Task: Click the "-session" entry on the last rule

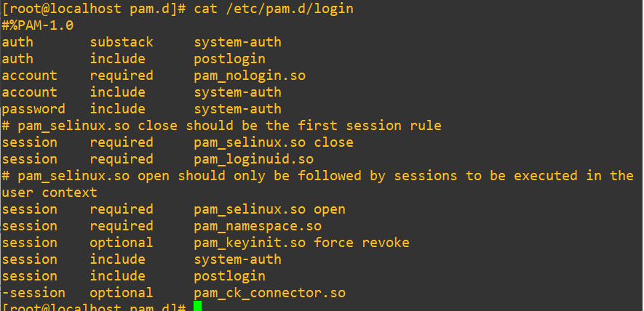Action: [33, 293]
